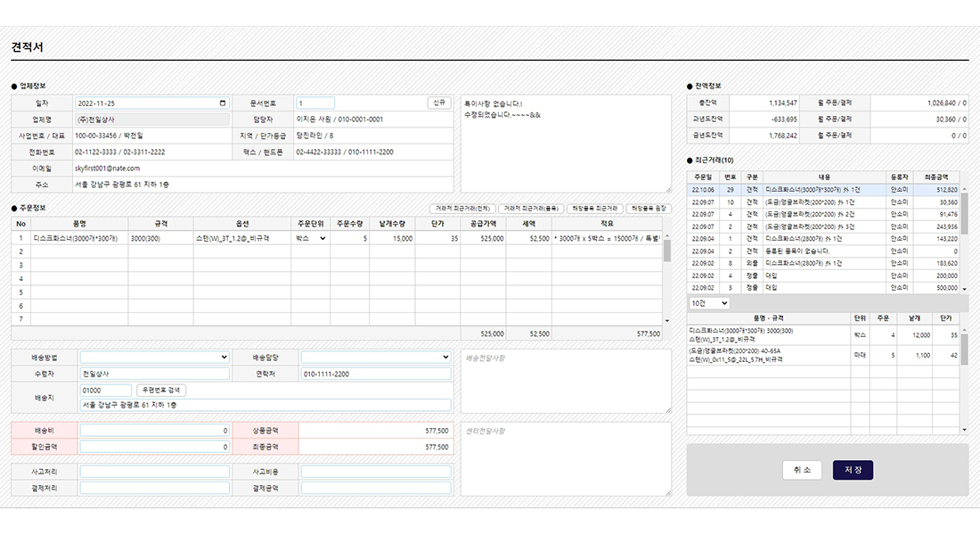
Task: Click the email text skyfirst001@nate.com
Action: (x=108, y=169)
